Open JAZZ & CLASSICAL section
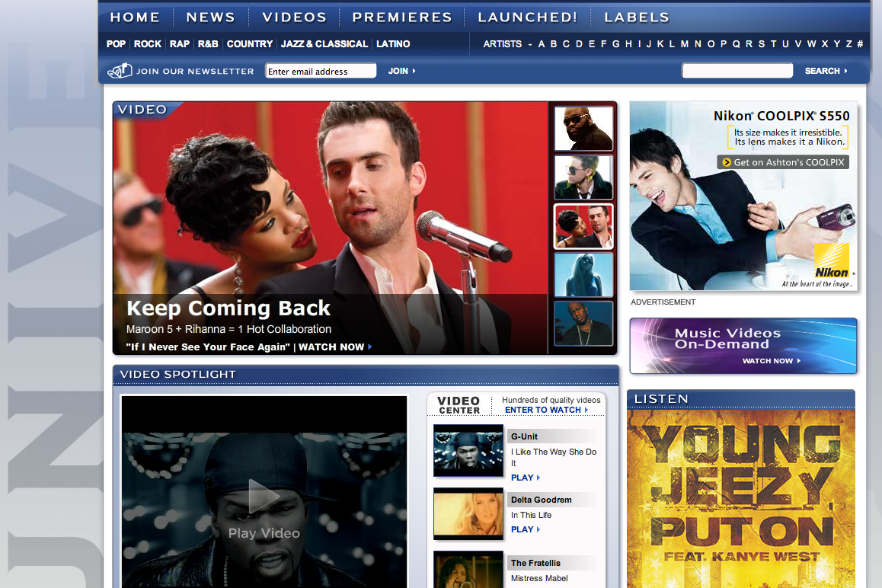This screenshot has width=882, height=588. click(x=324, y=43)
